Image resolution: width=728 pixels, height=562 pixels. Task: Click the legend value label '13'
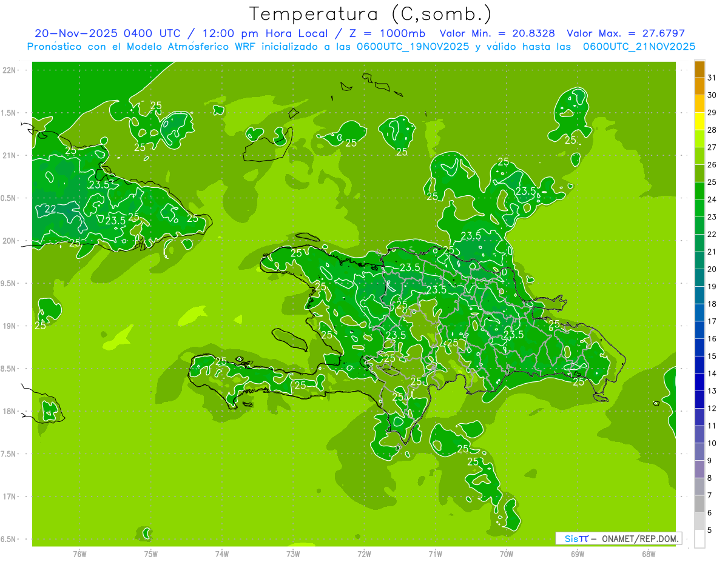[x=712, y=391]
